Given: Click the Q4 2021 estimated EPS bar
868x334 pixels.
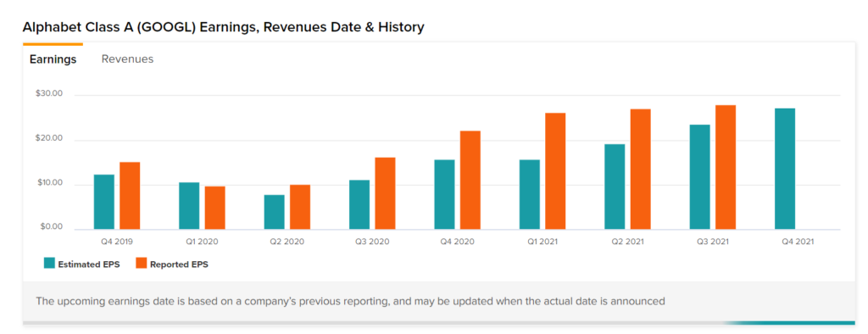Looking at the screenshot, I should click(x=785, y=169).
